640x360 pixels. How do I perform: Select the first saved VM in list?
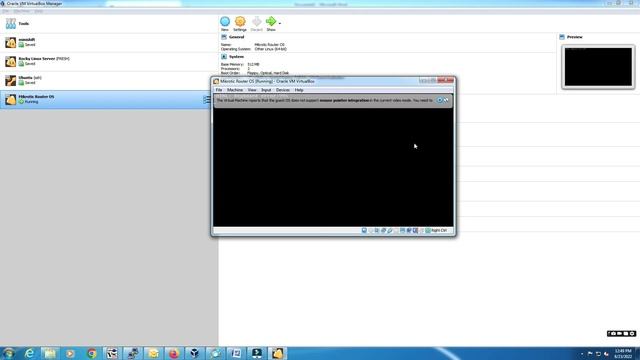(109, 42)
